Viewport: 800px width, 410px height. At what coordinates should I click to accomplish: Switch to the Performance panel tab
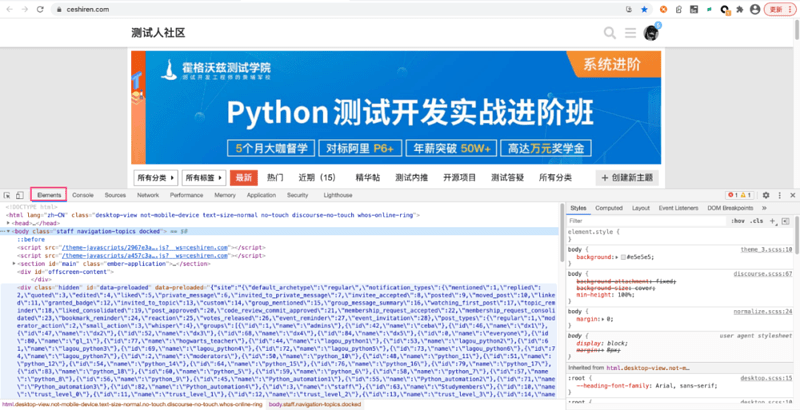187,195
